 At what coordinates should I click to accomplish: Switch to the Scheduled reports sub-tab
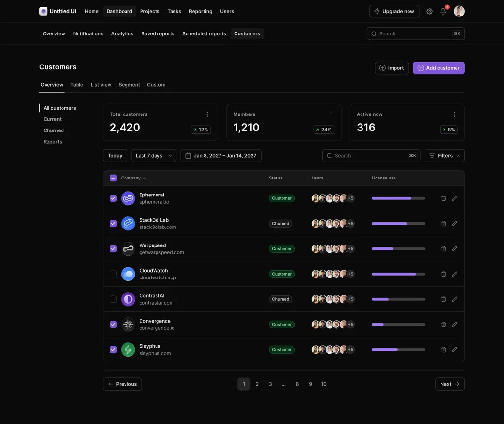pyautogui.click(x=204, y=34)
